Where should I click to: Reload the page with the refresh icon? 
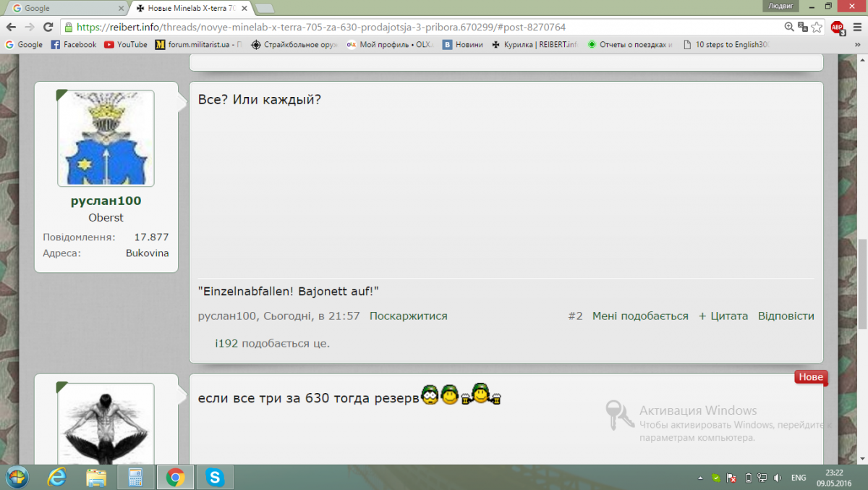(x=48, y=28)
